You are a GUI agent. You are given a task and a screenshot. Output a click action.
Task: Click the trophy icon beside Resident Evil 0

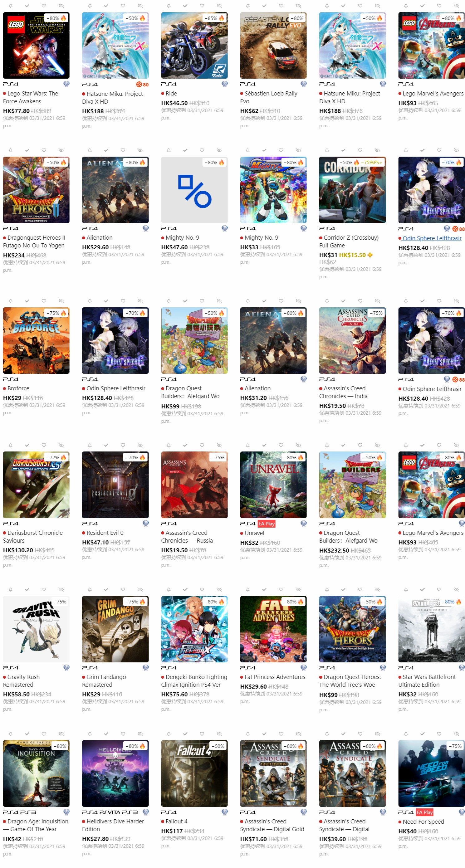coord(145,523)
